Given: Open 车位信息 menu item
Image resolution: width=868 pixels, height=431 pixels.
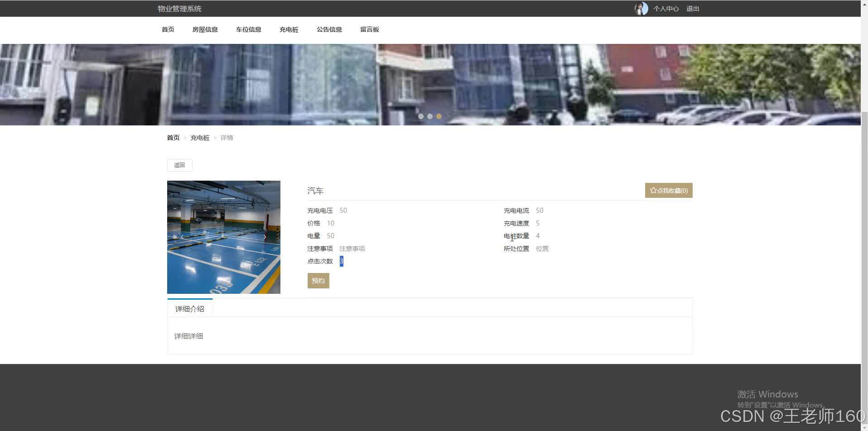Looking at the screenshot, I should tap(248, 29).
